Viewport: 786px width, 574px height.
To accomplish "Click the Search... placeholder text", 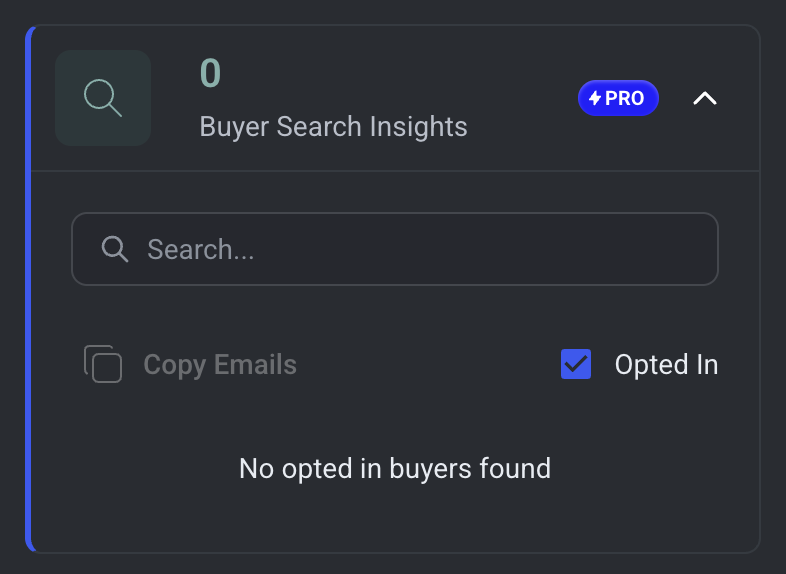I will 200,249.
